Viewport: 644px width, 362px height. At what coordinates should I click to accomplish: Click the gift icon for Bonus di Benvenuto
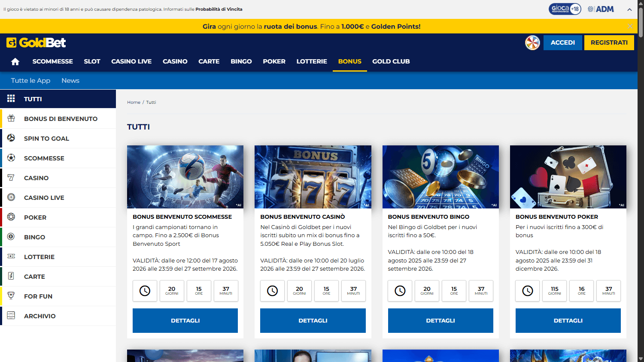(x=11, y=118)
